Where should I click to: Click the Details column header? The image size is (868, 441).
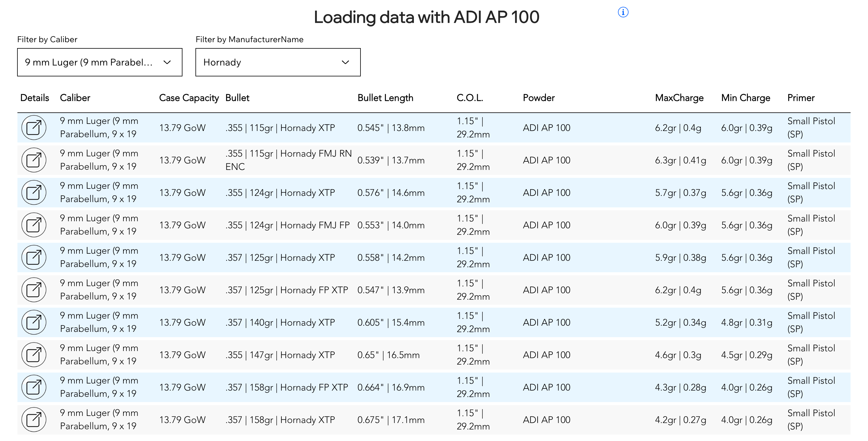pos(35,98)
